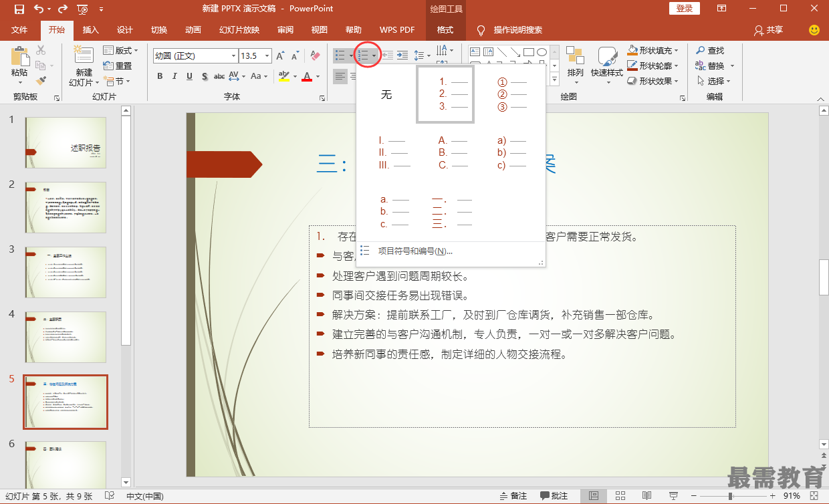Expand the shapes gallery More arrow
Screen dimensions: 829x504
click(x=554, y=80)
